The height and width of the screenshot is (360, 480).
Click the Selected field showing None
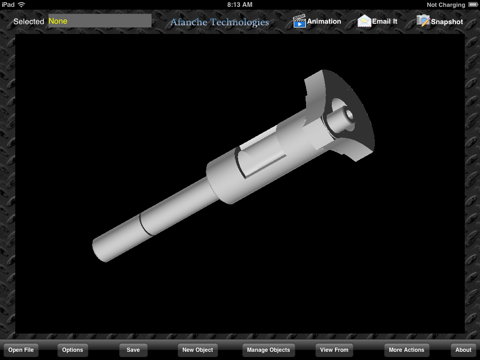pyautogui.click(x=100, y=21)
